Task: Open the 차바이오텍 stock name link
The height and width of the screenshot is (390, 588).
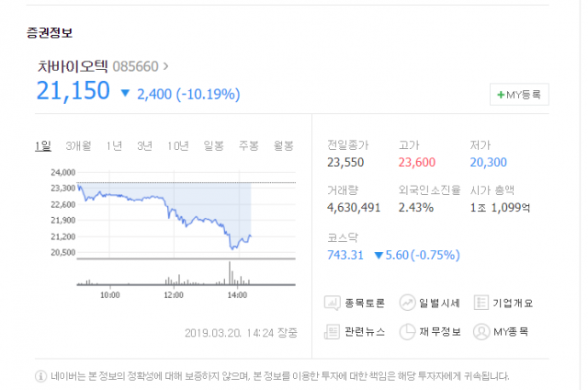Action: (73, 66)
